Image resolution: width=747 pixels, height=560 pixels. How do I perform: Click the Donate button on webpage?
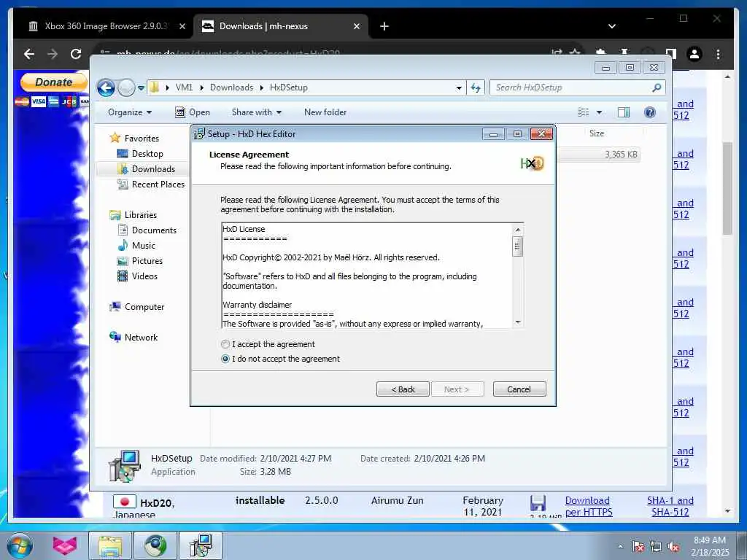pos(54,82)
